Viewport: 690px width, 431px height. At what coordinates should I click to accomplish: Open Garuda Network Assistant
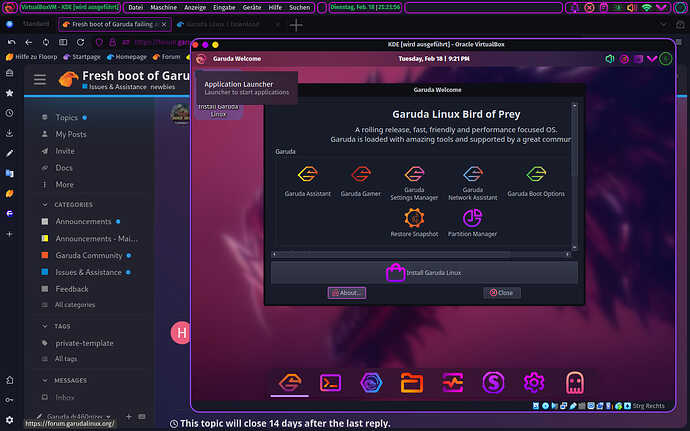coord(473,183)
